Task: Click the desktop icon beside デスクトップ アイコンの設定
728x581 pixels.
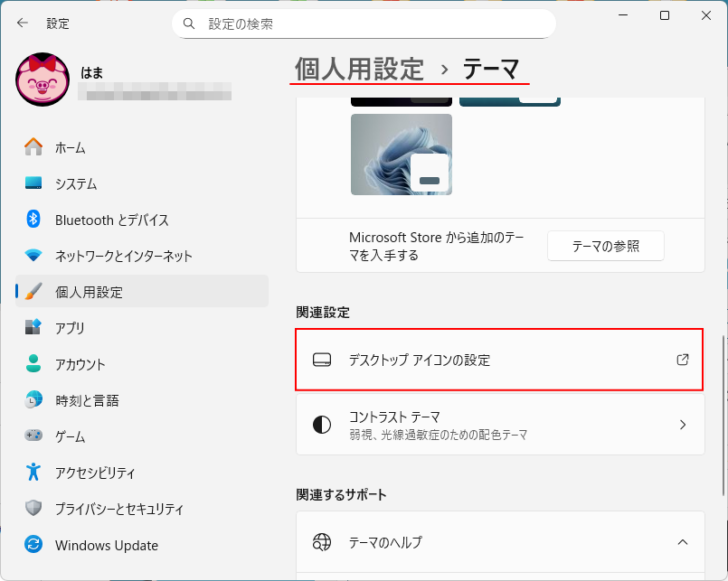Action: pyautogui.click(x=322, y=359)
